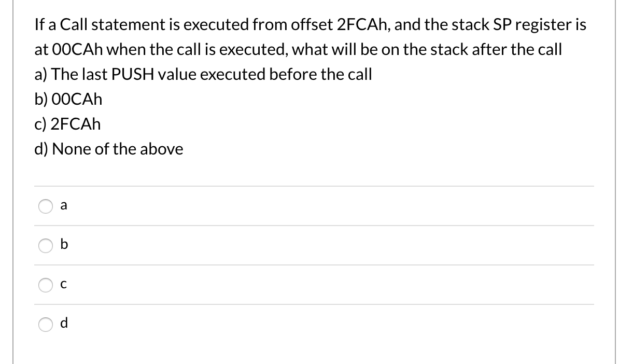Click the option reading '00CAh'
The width and height of the screenshot is (619, 364).
[68, 99]
